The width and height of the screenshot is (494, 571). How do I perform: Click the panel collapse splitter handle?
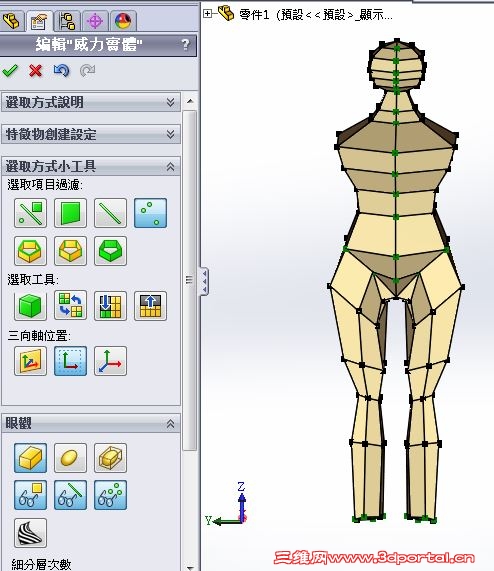coord(204,281)
